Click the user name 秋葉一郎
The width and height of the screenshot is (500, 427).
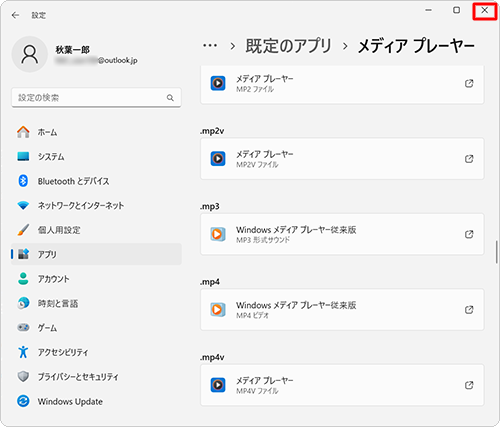click(72, 50)
